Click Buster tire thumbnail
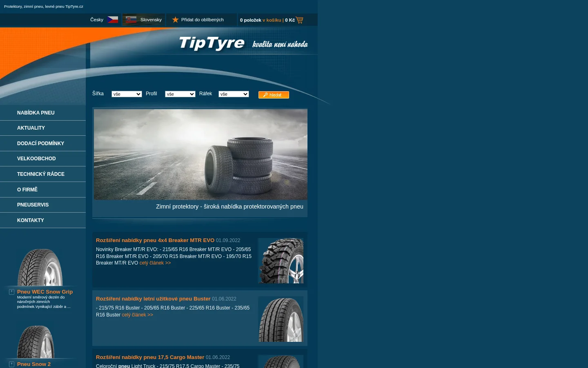 pos(281,319)
